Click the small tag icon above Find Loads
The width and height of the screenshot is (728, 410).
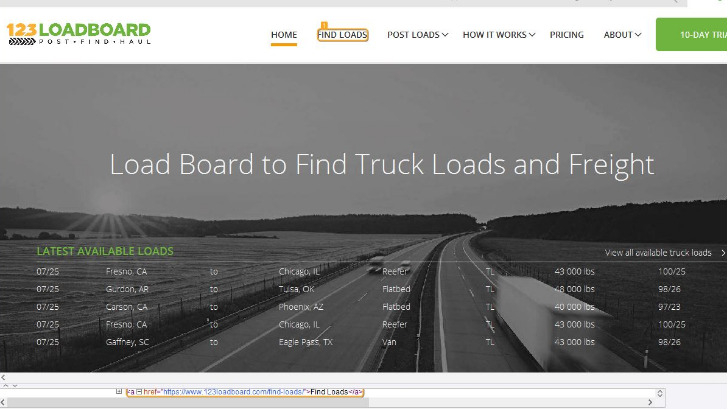pos(323,25)
